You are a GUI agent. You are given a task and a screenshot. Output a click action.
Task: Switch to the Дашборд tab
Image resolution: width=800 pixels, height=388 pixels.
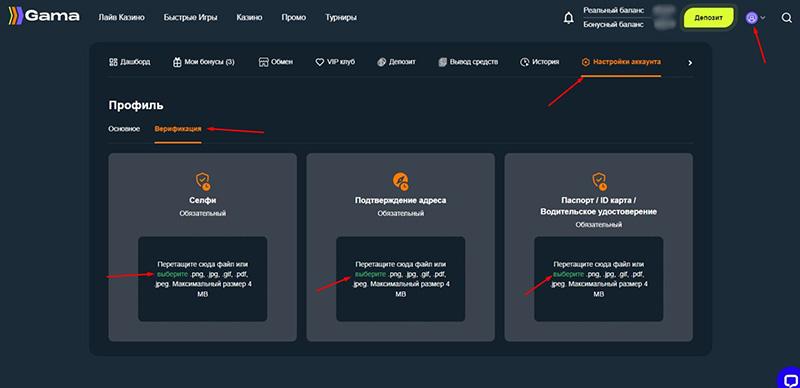130,62
